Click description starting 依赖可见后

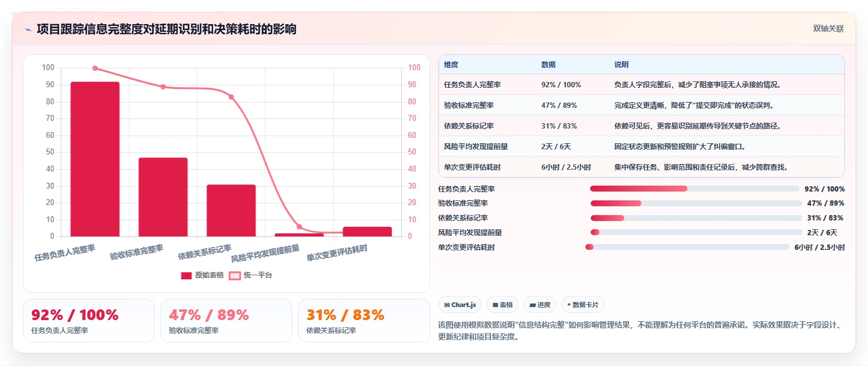tap(698, 126)
